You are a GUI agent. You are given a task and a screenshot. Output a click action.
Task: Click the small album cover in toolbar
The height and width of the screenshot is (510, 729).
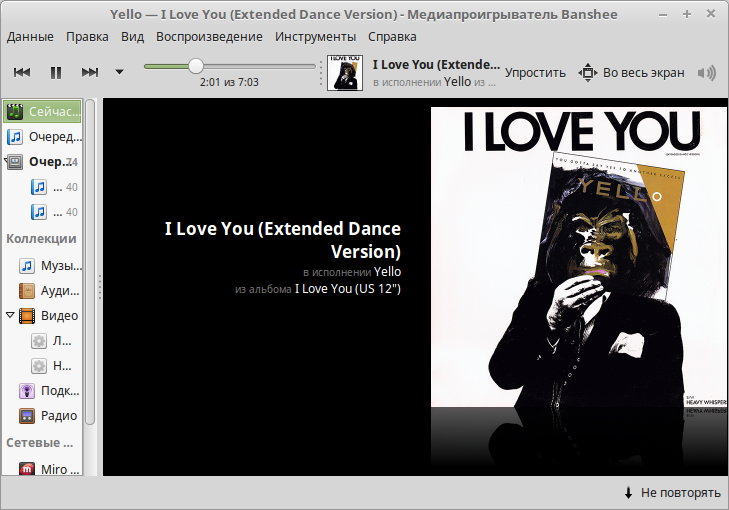coord(345,73)
